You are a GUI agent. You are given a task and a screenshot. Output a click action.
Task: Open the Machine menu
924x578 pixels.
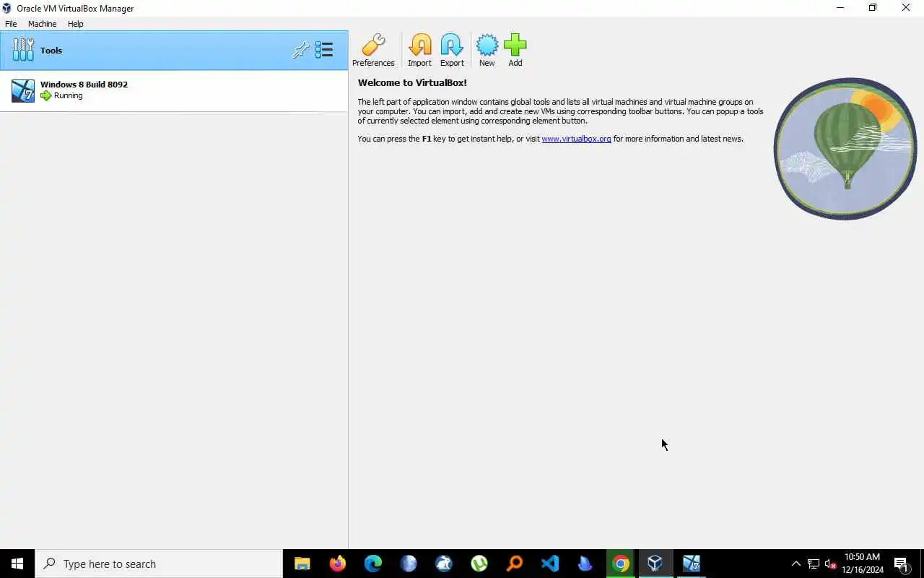pos(42,24)
